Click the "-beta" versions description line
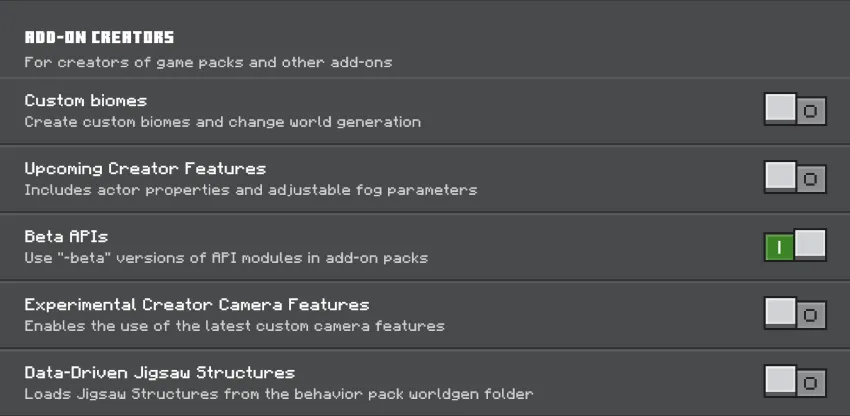 [x=226, y=258]
